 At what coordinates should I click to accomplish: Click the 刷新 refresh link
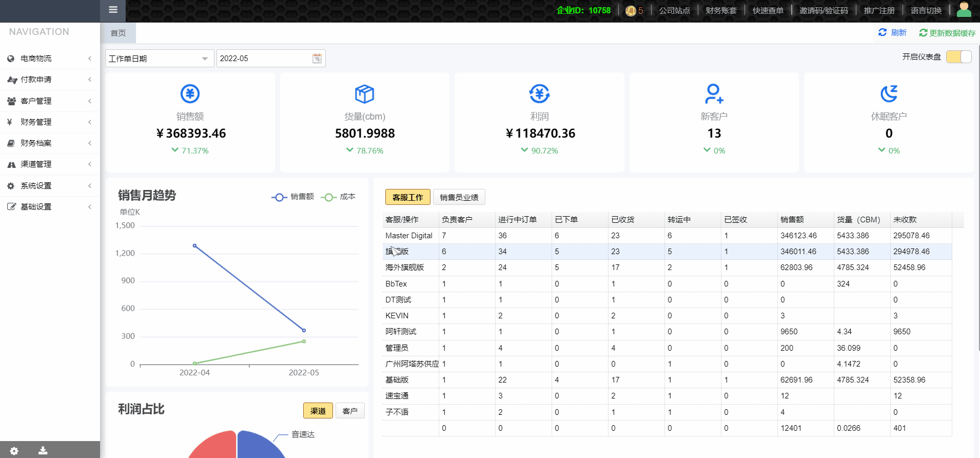[893, 33]
